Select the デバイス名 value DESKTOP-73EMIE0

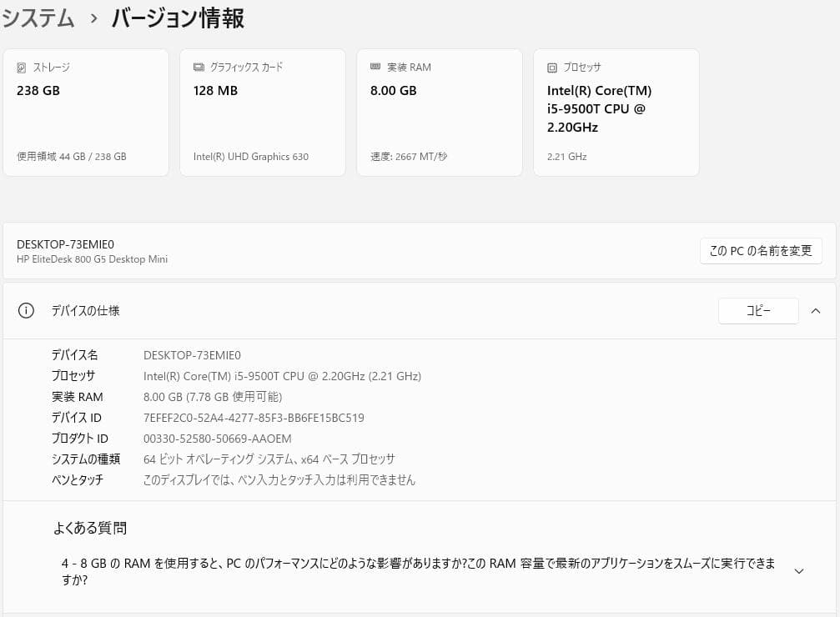[192, 354]
